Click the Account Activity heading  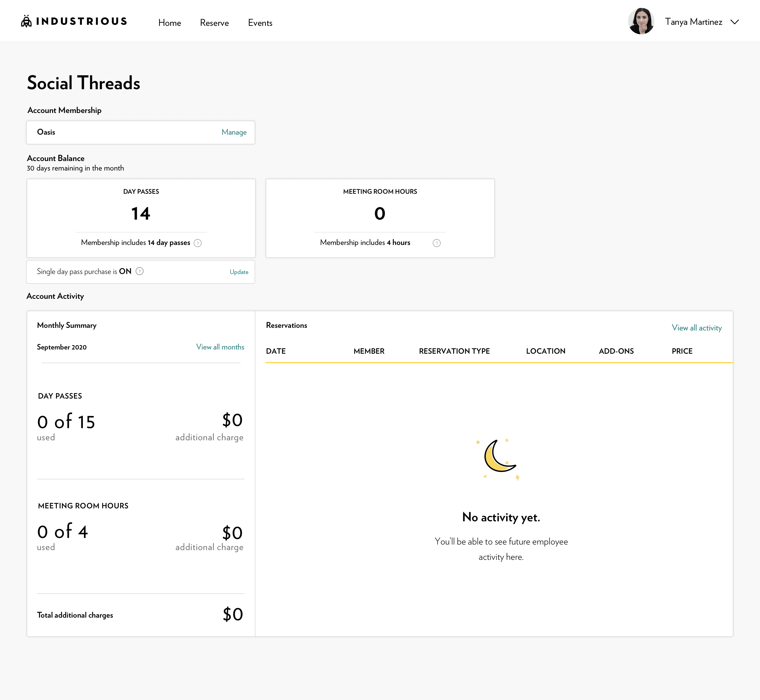55,296
